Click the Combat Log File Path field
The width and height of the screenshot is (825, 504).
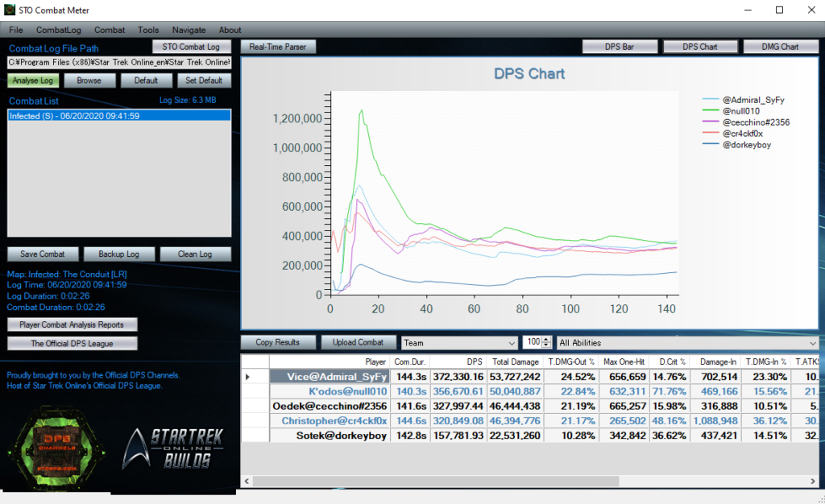click(x=118, y=62)
